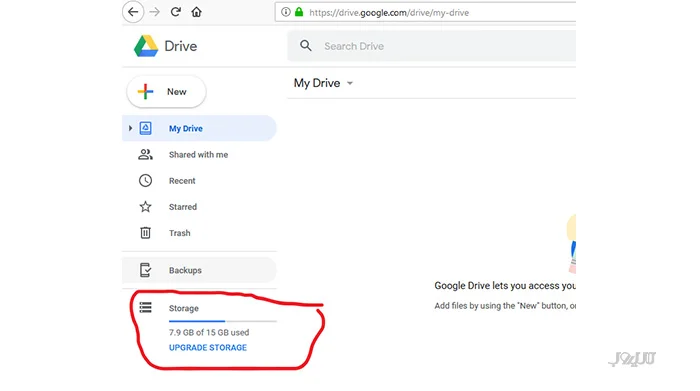Create a new item with New button
Viewport: 700px width, 391px height.
[167, 92]
